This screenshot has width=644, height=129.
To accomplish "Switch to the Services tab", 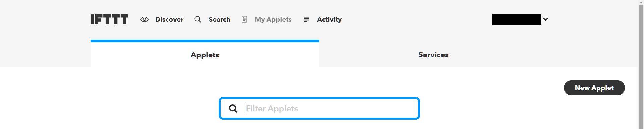I will point(433,55).
